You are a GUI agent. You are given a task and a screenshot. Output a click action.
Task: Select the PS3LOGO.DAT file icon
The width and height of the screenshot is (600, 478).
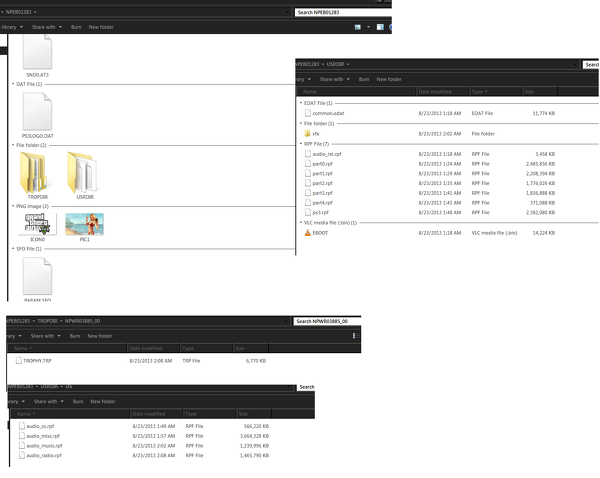coord(36,111)
